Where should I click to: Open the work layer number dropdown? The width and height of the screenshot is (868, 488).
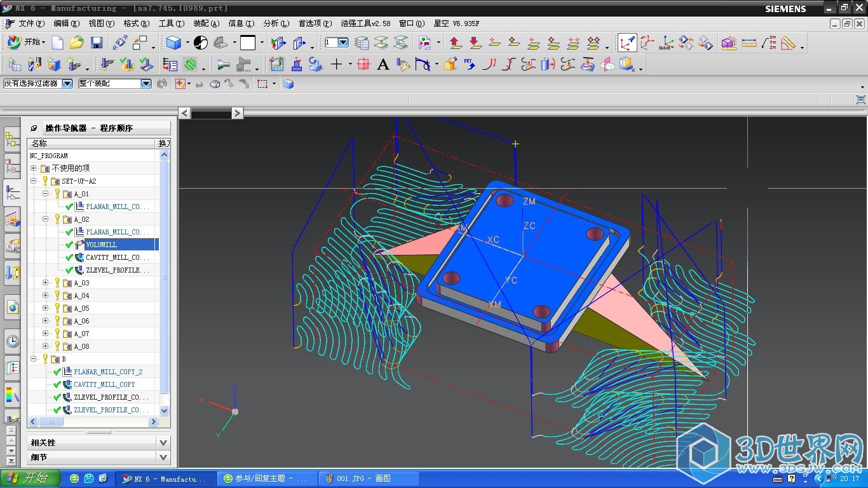coord(343,43)
